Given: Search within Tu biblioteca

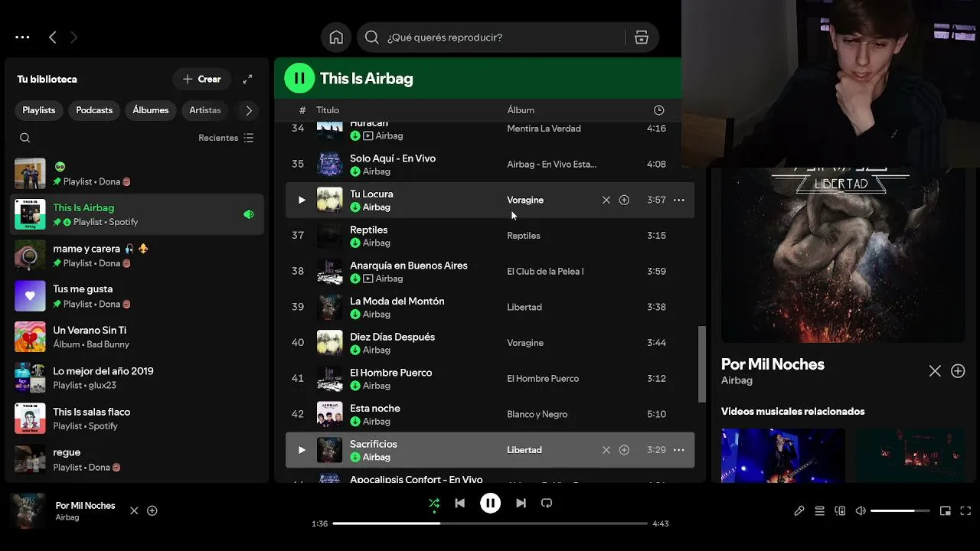Looking at the screenshot, I should tap(25, 138).
